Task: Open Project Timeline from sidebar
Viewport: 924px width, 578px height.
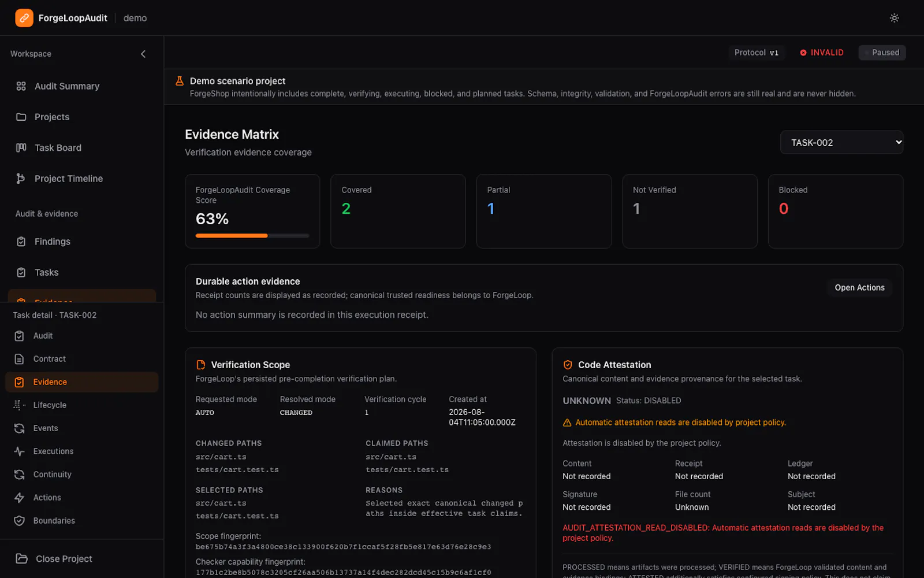Action: tap(82, 179)
